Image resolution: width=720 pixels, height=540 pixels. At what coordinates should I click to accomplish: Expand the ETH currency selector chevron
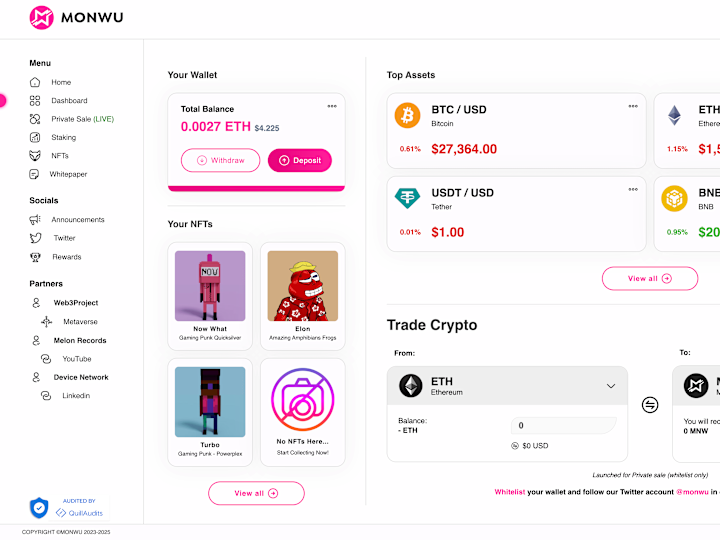611,386
